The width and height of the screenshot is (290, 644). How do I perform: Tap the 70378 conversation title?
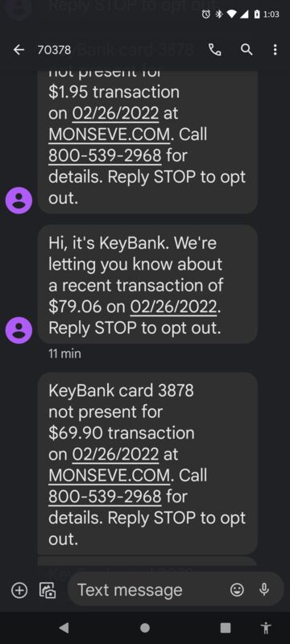coord(54,50)
